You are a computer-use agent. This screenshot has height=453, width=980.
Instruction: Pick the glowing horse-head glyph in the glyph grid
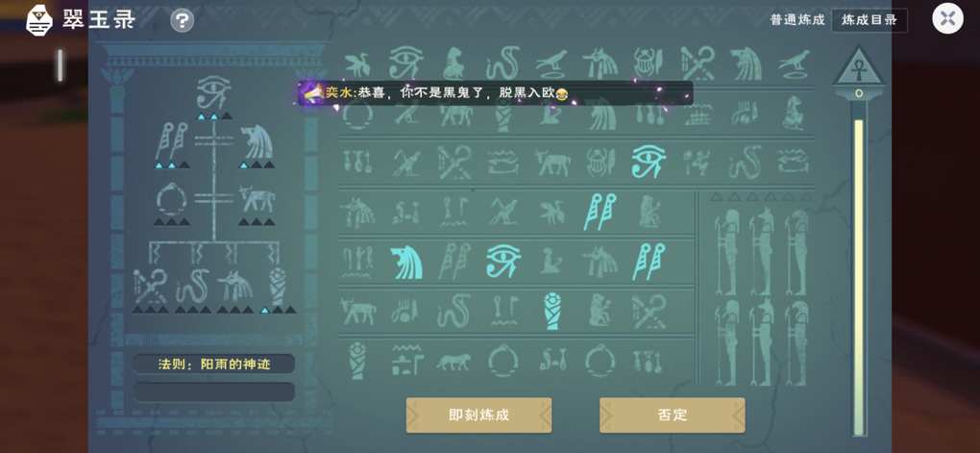point(406,263)
